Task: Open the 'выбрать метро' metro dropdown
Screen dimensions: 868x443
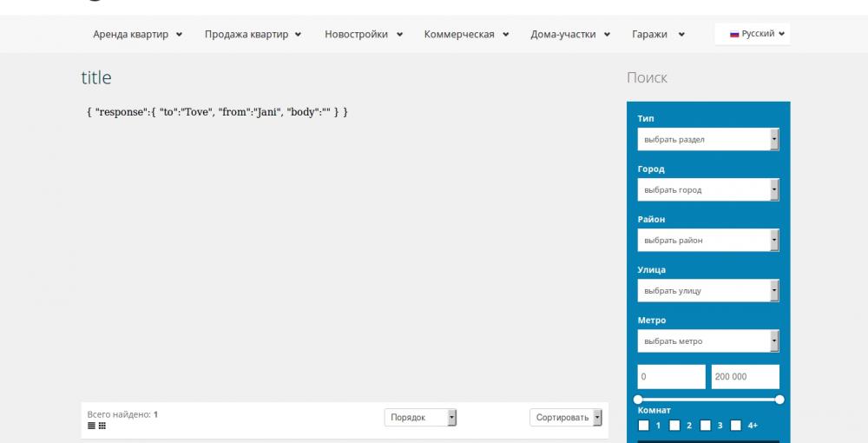Action: [707, 341]
